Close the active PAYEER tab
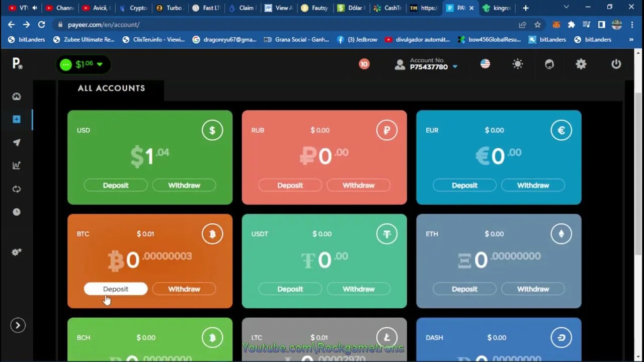The image size is (644, 362). pyautogui.click(x=471, y=8)
